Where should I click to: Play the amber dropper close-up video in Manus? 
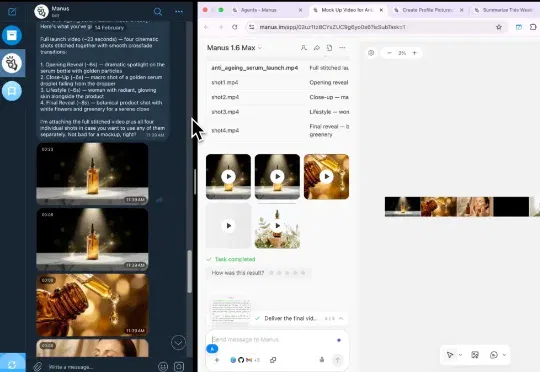[x=326, y=177]
